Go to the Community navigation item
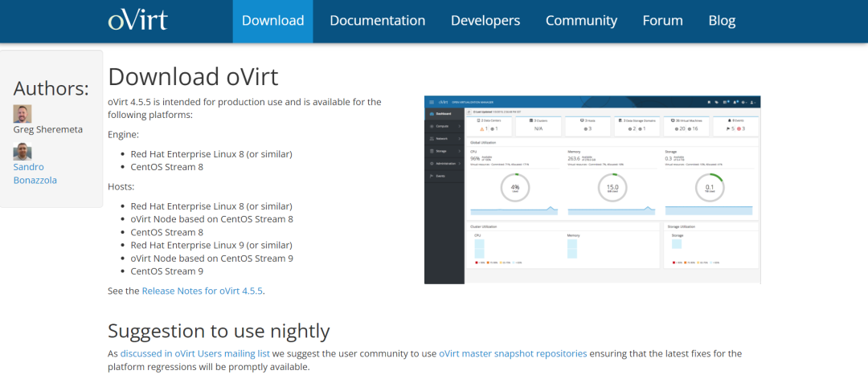Viewport: 868px width, 387px height. (x=581, y=21)
